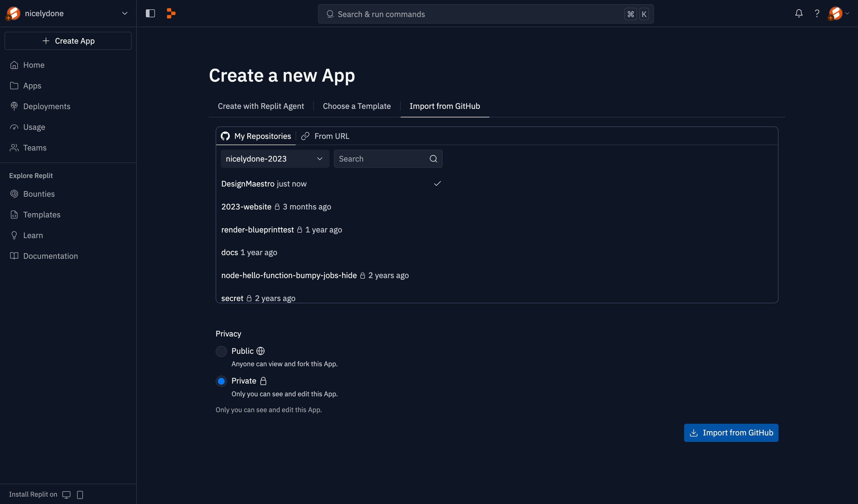Image resolution: width=858 pixels, height=504 pixels.
Task: Click the blue Import from GitHub button
Action: point(731,433)
